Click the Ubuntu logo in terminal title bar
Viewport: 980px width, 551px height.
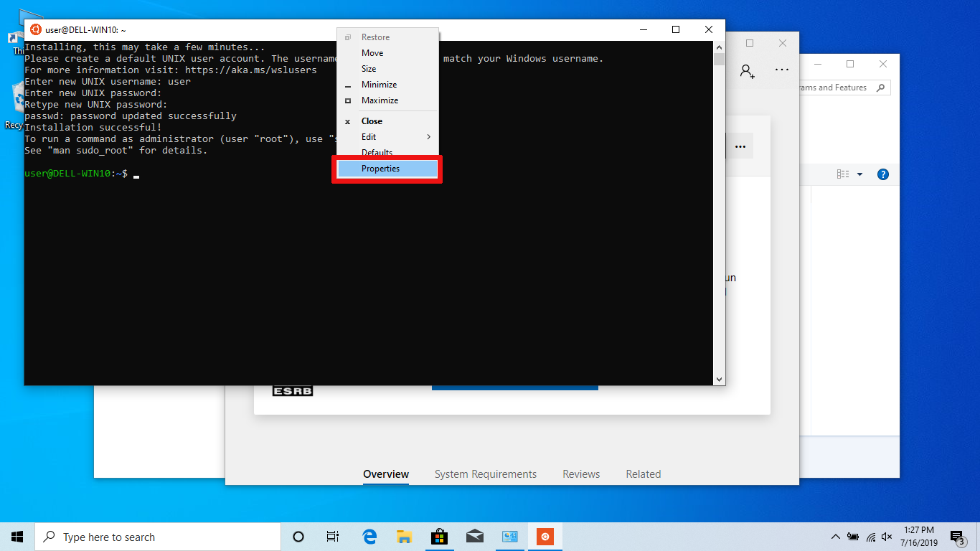point(35,29)
